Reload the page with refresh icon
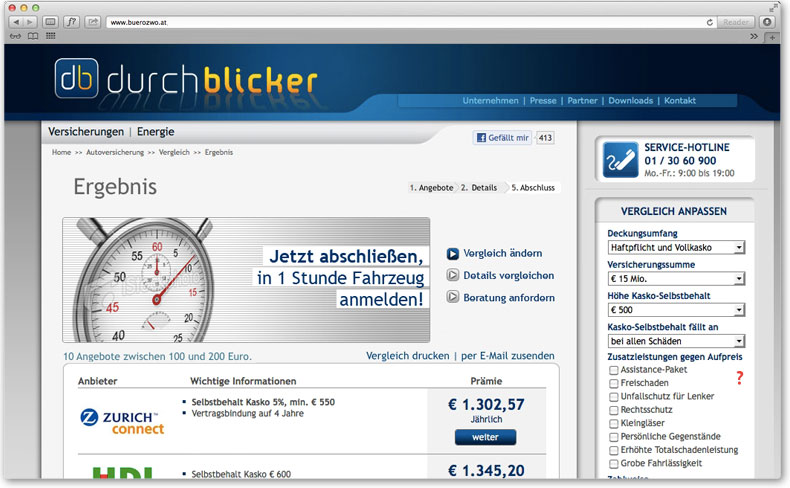The height and width of the screenshot is (488, 790). pos(709,22)
